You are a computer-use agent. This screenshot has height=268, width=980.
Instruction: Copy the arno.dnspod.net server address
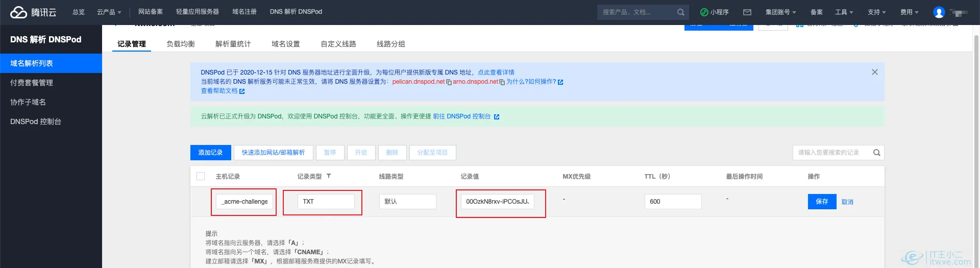click(502, 82)
